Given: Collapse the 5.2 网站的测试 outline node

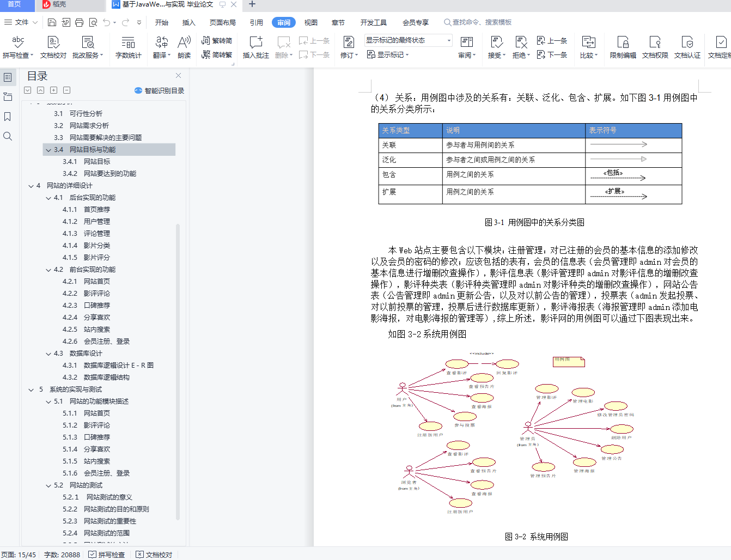Looking at the screenshot, I should [48, 485].
